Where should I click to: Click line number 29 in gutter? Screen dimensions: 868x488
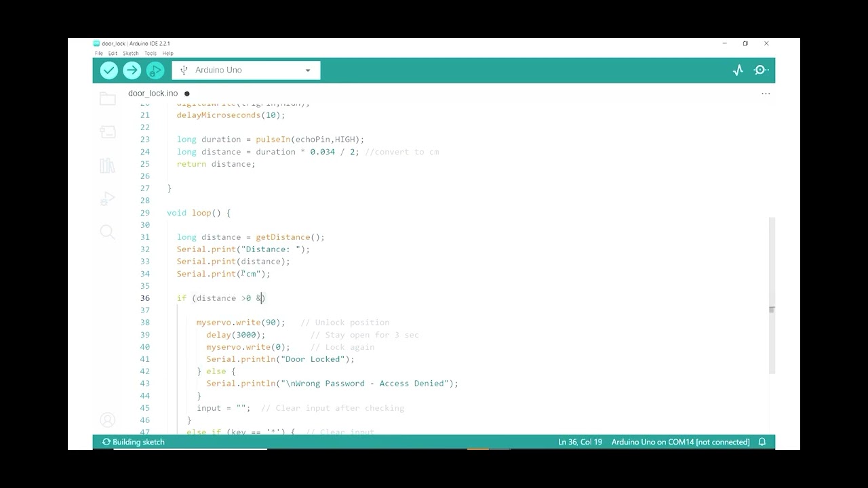(145, 213)
